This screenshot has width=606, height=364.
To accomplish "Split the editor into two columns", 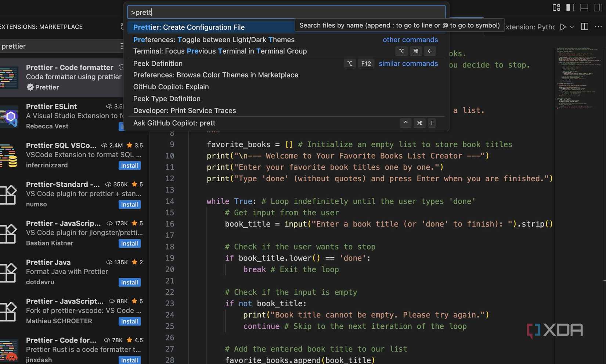I will pos(584,26).
